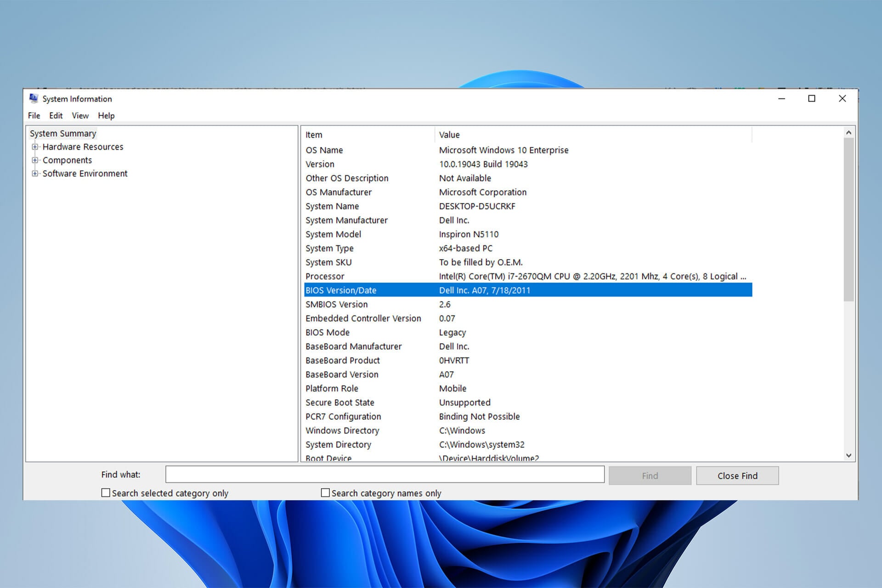
Task: Expand the Software Environment node
Action: coord(35,174)
